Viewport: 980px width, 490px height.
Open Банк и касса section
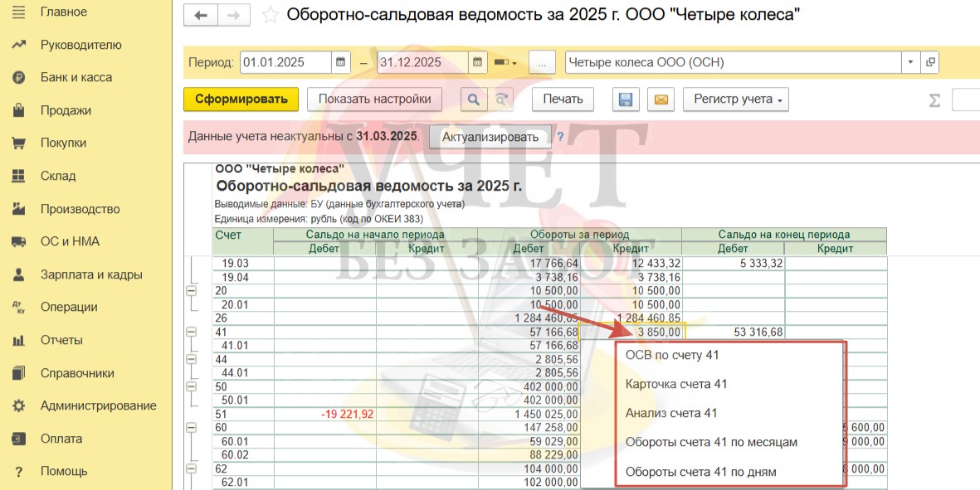click(x=76, y=77)
